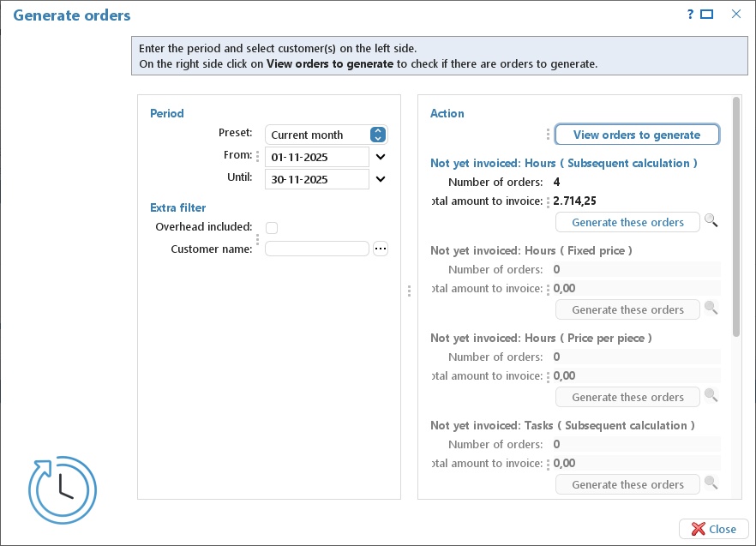Click the magnifier icon beside Price per piece
This screenshot has width=756, height=546.
tap(711, 395)
